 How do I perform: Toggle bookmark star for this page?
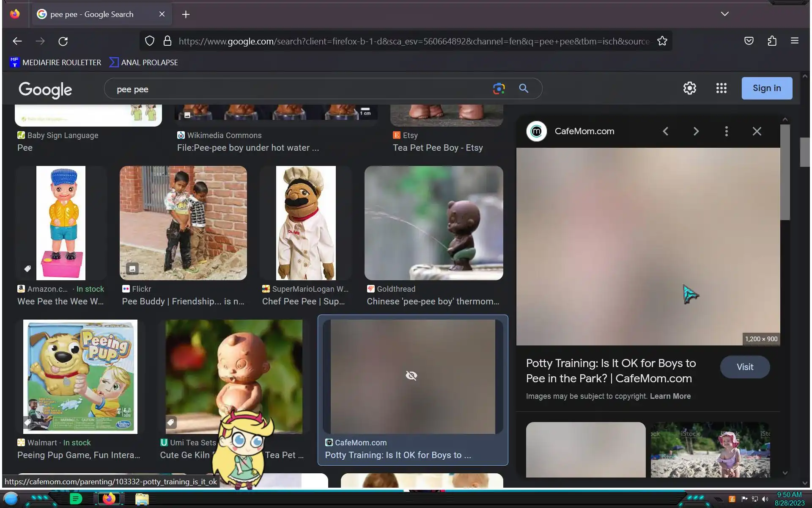(662, 41)
